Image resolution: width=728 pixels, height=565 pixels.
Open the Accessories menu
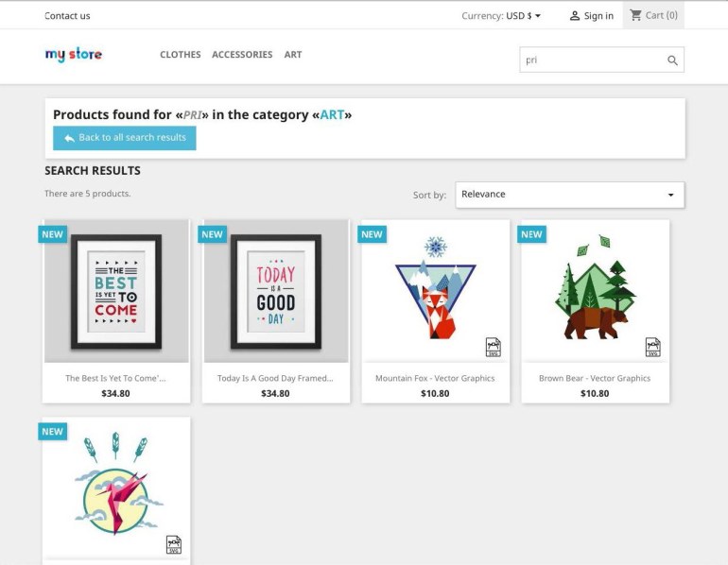242,54
